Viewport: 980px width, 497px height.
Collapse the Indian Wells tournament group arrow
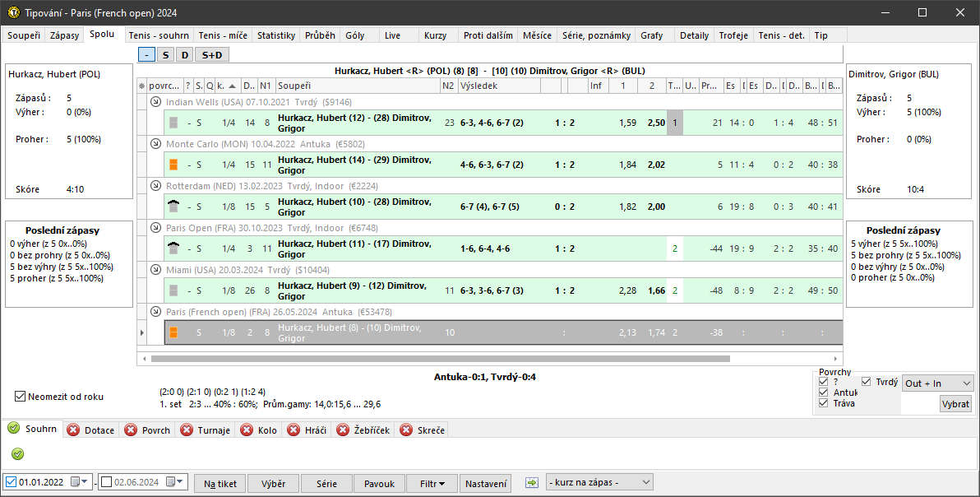[156, 102]
